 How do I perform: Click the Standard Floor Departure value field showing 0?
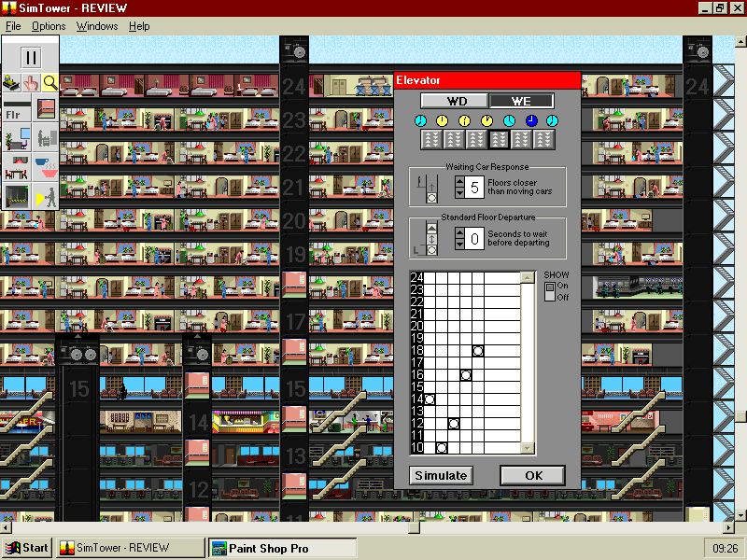tap(474, 239)
